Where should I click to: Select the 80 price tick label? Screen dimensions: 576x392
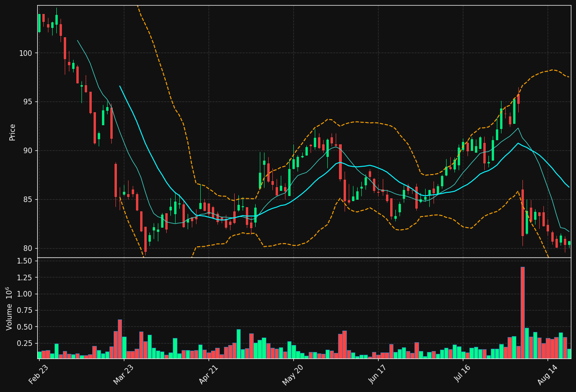27,249
